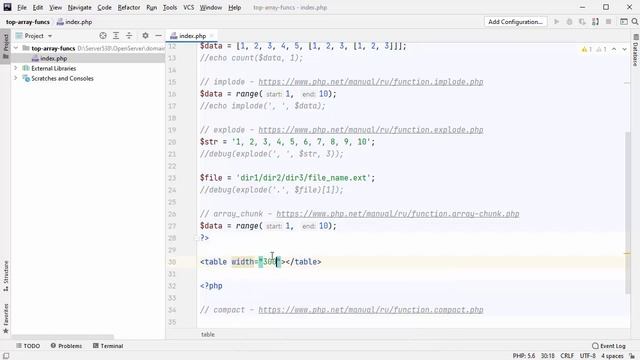The width and height of the screenshot is (640, 360).
Task: Toggle the Project tool window sidebar
Action: coord(6,46)
